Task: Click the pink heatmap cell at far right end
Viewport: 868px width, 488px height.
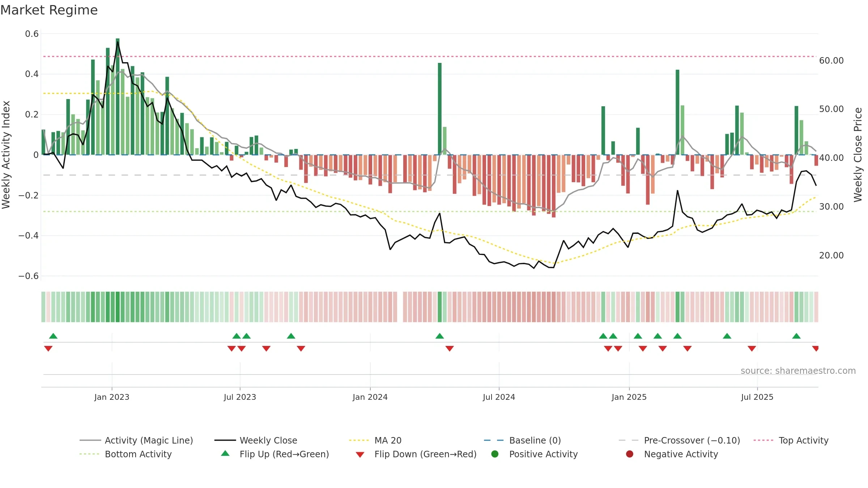Action: click(x=816, y=307)
